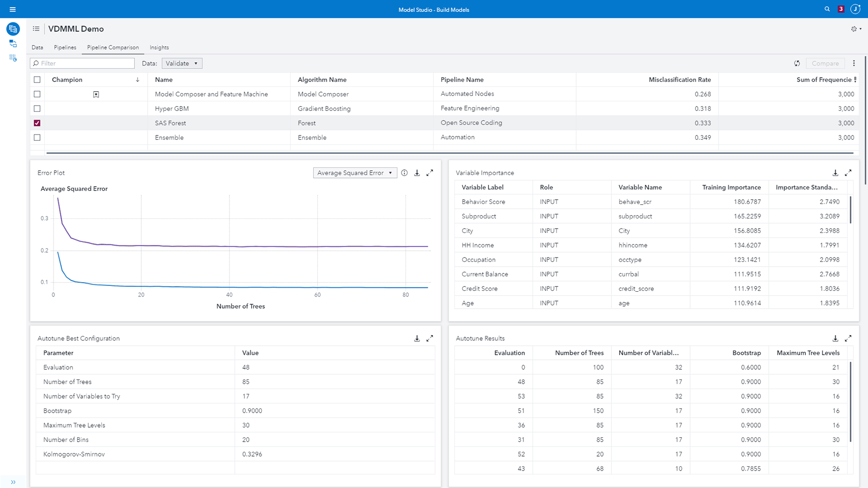Open the user profile icon

click(855, 9)
